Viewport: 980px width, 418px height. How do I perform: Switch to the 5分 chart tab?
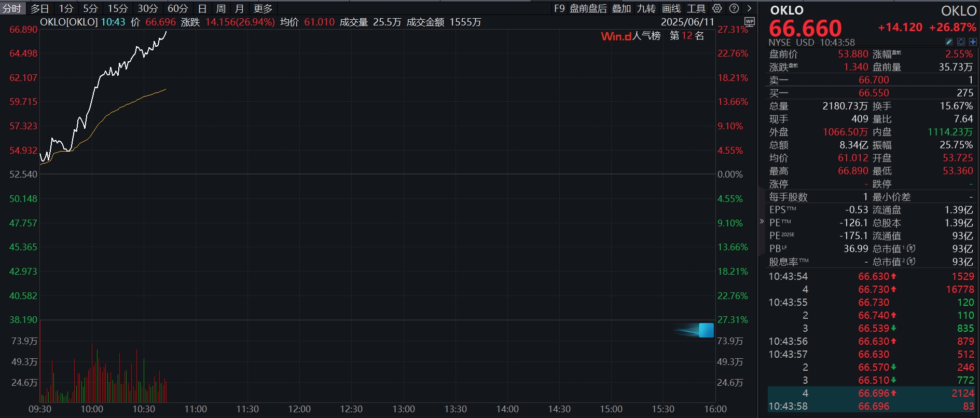(90, 8)
